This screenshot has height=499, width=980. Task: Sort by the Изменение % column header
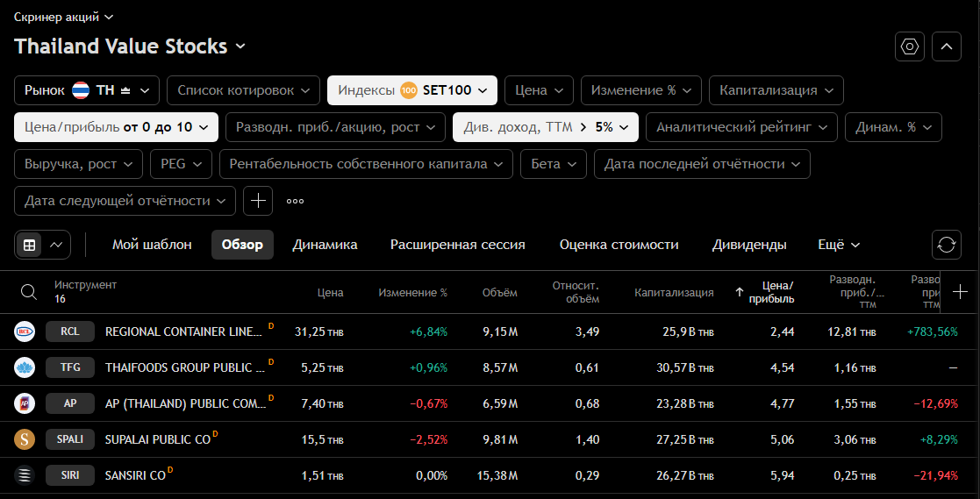413,292
